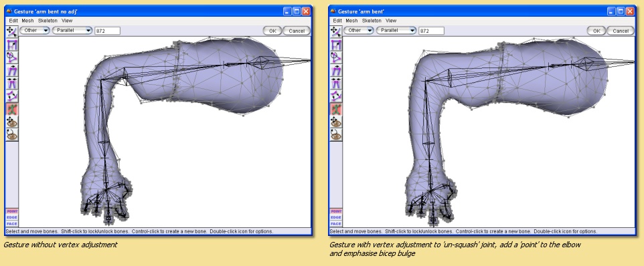Maximize the Gesture 'arm bent' window
The image size is (644, 266).
(x=621, y=11)
